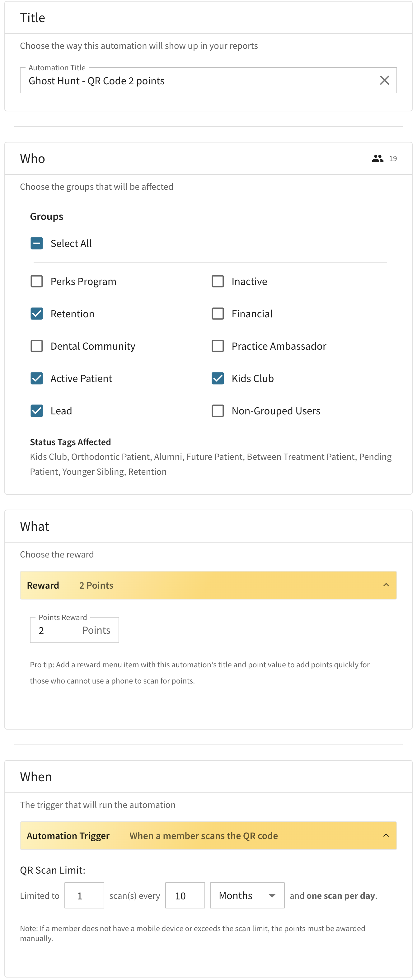Image resolution: width=417 pixels, height=980 pixels.
Task: Click the Automation Title text field
Action: 198,81
